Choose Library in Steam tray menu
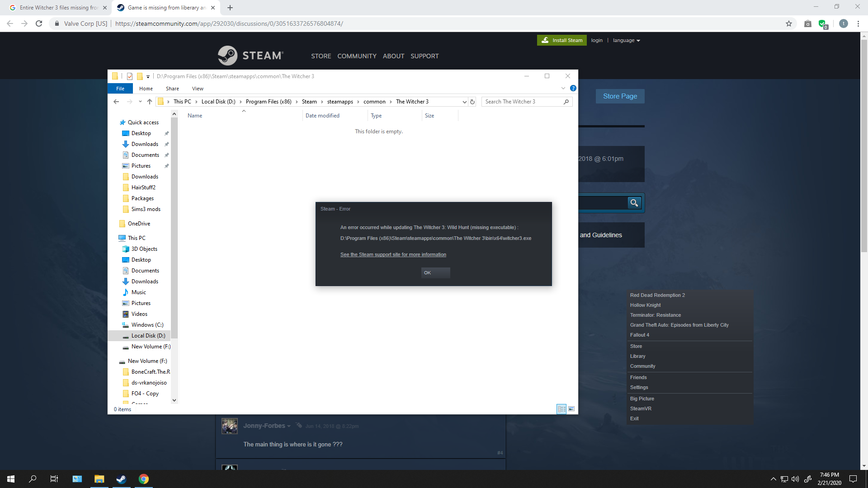Screen dimensions: 868x488 coord(637,356)
